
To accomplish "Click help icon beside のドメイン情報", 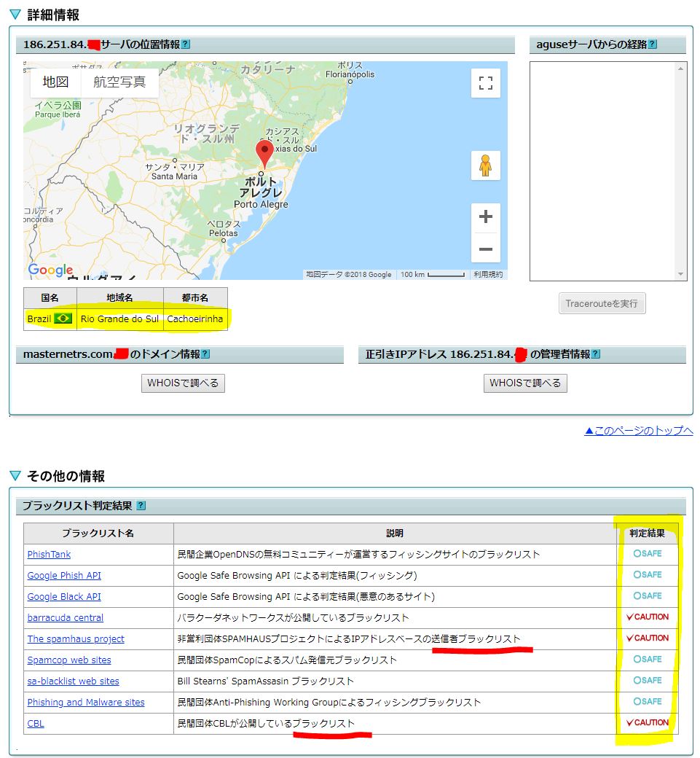I will coord(205,354).
